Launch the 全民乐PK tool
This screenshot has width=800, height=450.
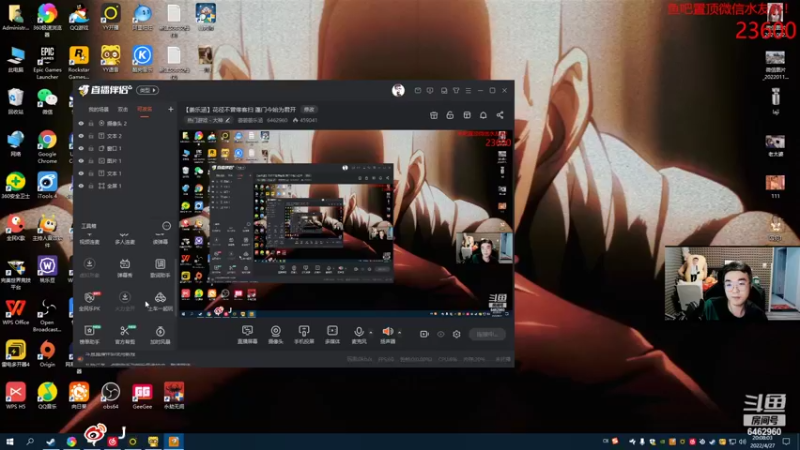pos(89,301)
